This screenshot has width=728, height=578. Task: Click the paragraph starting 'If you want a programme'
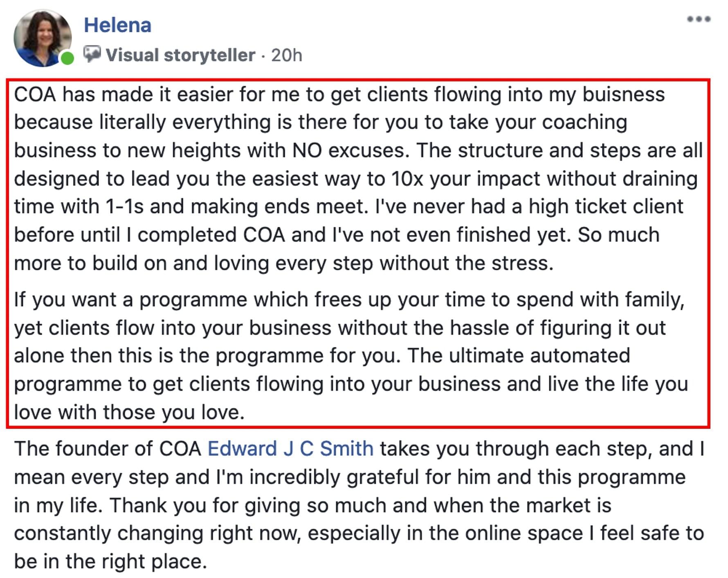click(x=351, y=356)
